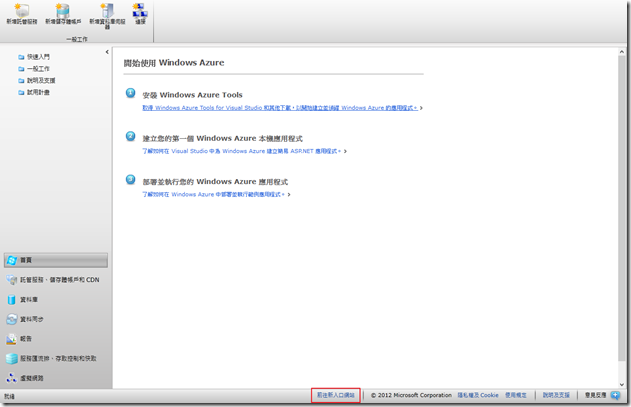Click the 就緒 status text at bottom left

tap(9, 397)
